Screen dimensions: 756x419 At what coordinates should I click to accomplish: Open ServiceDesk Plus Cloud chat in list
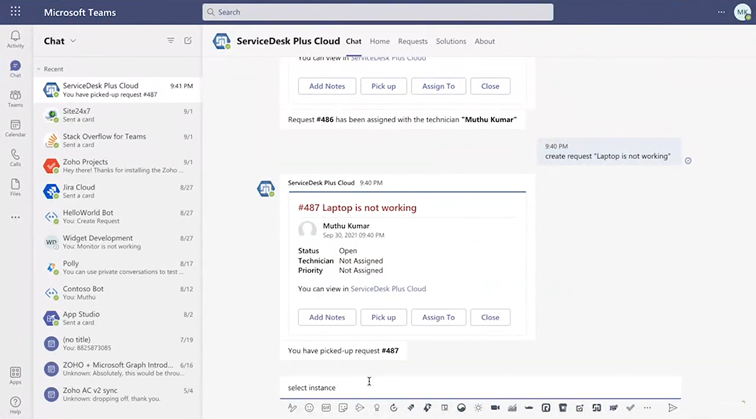click(118, 90)
